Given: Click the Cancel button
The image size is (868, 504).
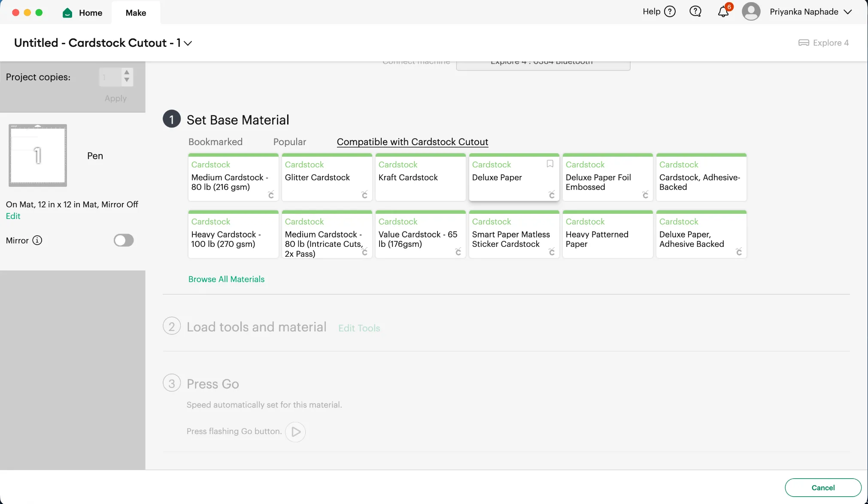Looking at the screenshot, I should click(823, 488).
